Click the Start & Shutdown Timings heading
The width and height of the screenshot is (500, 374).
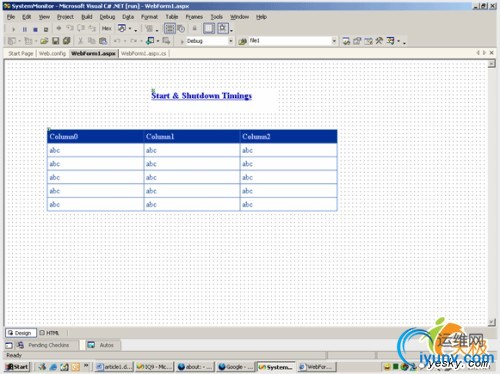201,96
